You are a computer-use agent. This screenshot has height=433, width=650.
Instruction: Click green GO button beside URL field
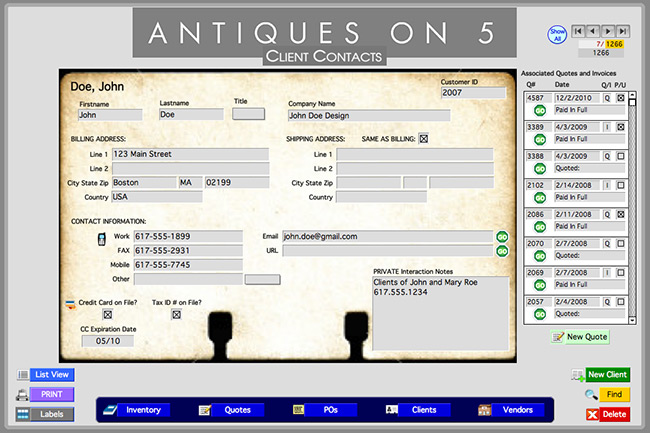pos(502,251)
